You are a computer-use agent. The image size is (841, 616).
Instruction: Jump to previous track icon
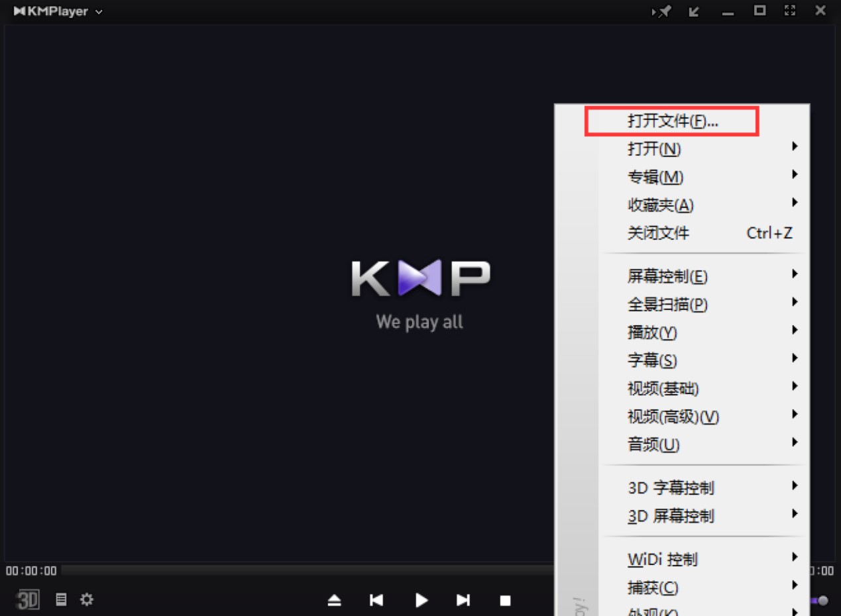click(376, 600)
